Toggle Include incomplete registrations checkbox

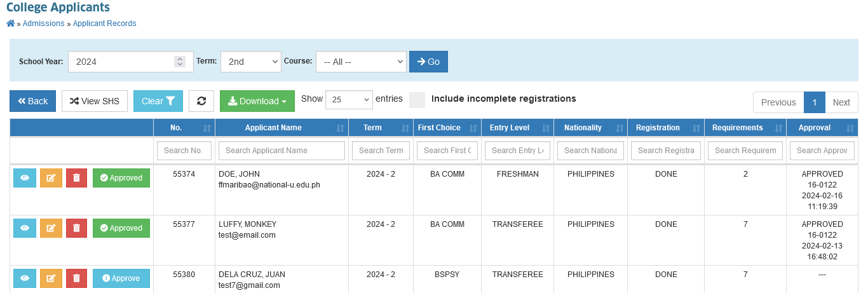click(417, 100)
